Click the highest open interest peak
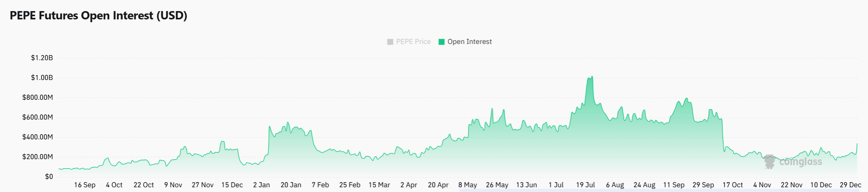The width and height of the screenshot is (868, 192). [x=592, y=77]
